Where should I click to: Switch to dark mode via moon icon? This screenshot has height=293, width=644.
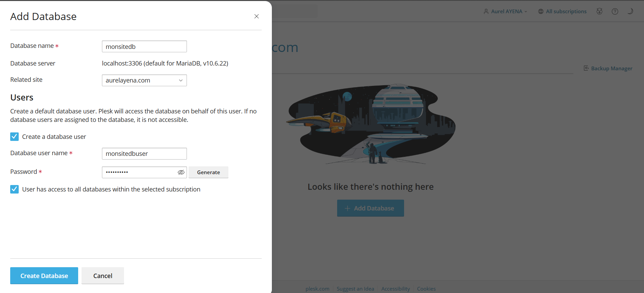[630, 11]
